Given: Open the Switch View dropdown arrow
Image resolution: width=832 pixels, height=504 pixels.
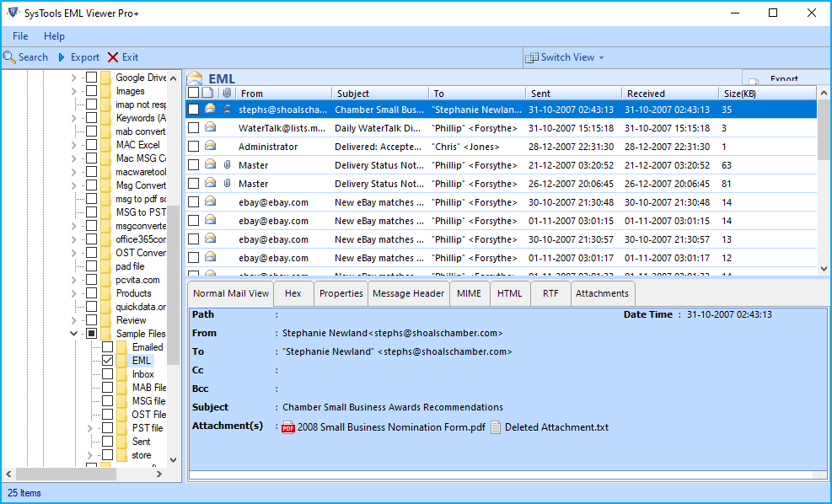Looking at the screenshot, I should pyautogui.click(x=601, y=58).
